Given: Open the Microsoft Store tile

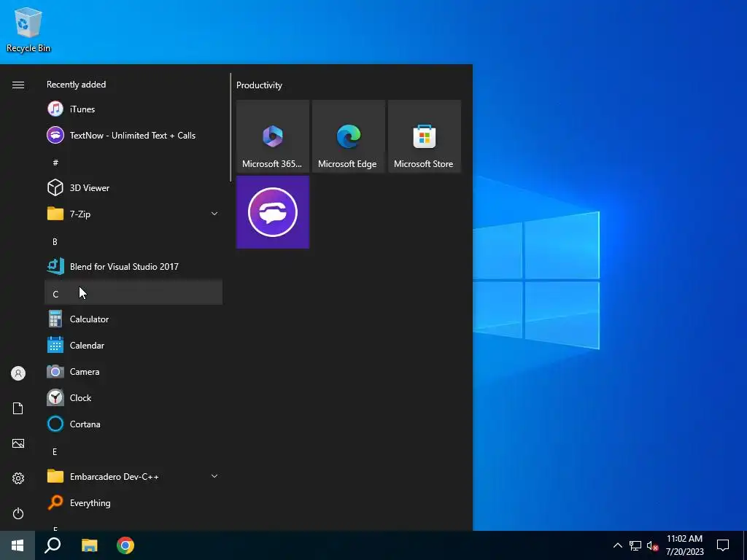Looking at the screenshot, I should [425, 136].
